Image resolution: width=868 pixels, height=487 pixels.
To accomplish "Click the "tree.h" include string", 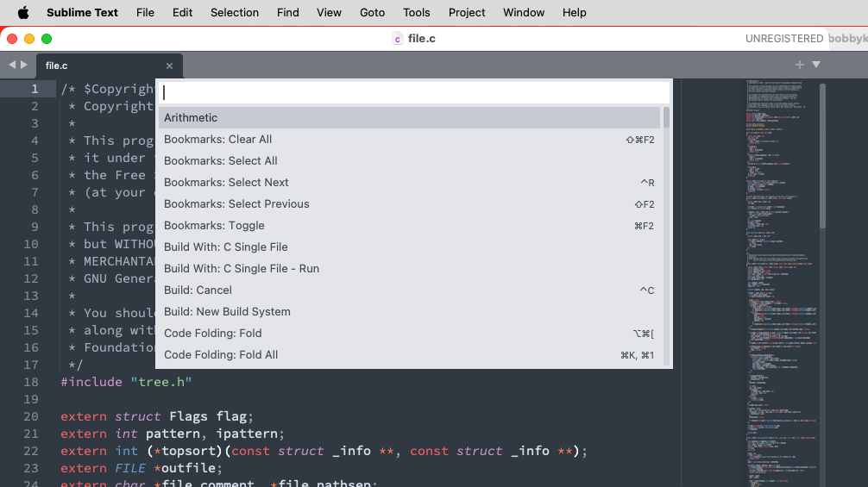I will click(x=161, y=382).
